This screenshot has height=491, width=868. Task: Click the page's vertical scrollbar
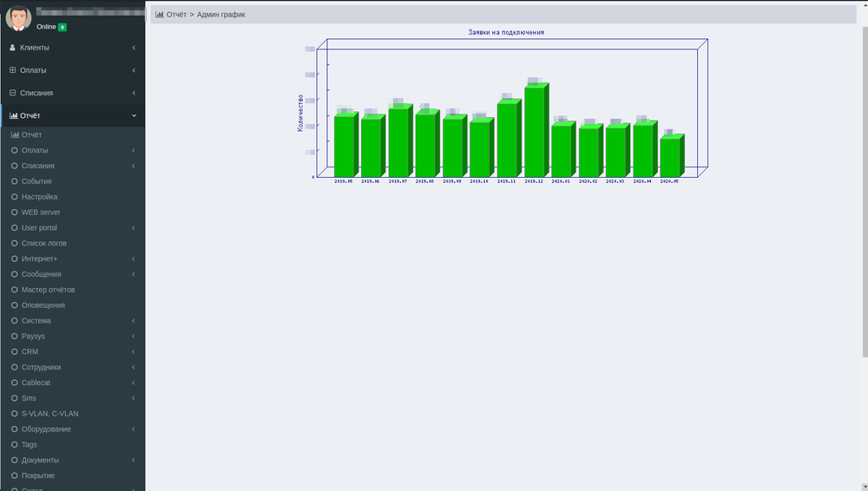pos(865,191)
